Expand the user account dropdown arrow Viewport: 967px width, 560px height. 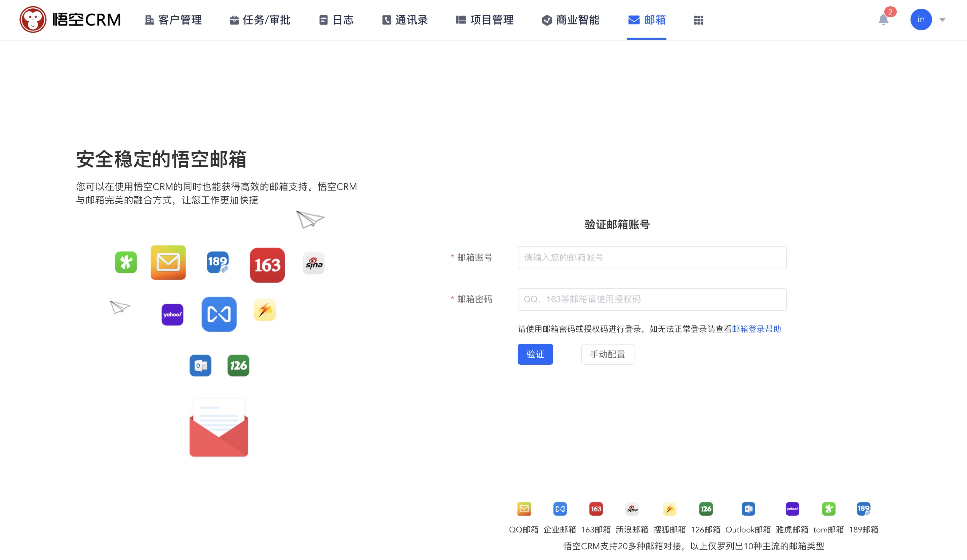coord(942,20)
